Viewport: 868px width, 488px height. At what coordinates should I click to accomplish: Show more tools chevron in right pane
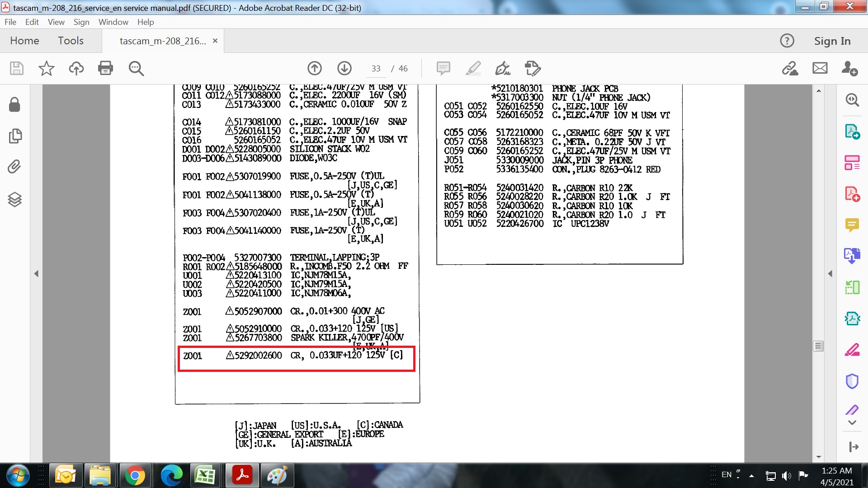tap(852, 423)
